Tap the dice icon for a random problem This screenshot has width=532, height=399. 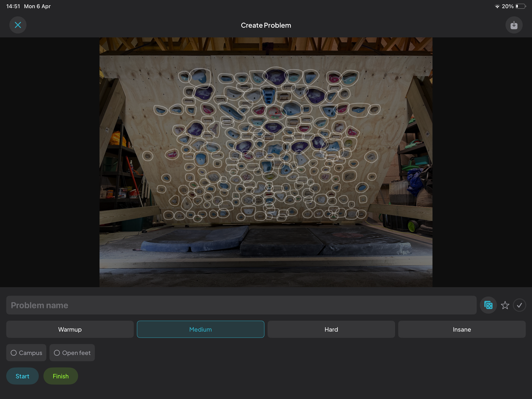click(x=488, y=305)
